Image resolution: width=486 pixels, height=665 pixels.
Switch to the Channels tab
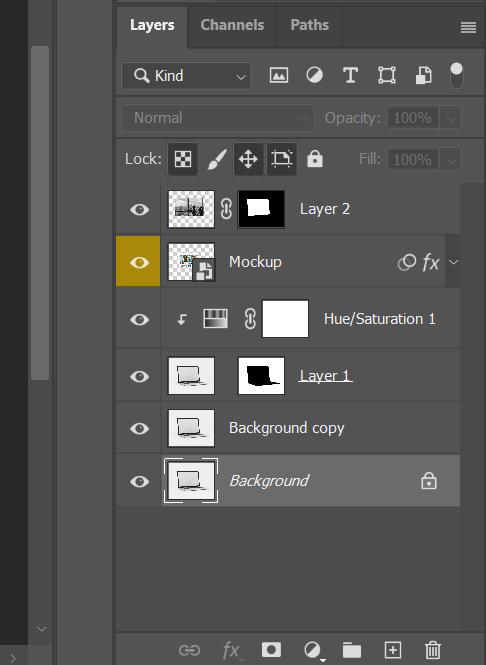pyautogui.click(x=232, y=25)
